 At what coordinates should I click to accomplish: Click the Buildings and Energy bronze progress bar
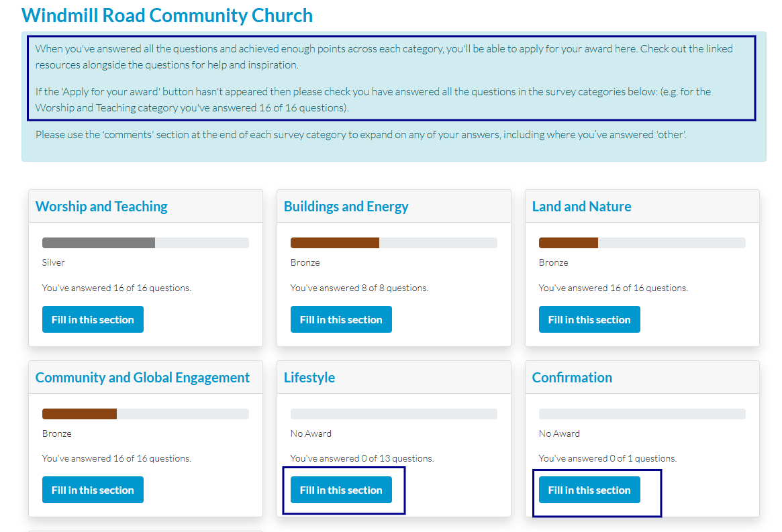coord(394,243)
